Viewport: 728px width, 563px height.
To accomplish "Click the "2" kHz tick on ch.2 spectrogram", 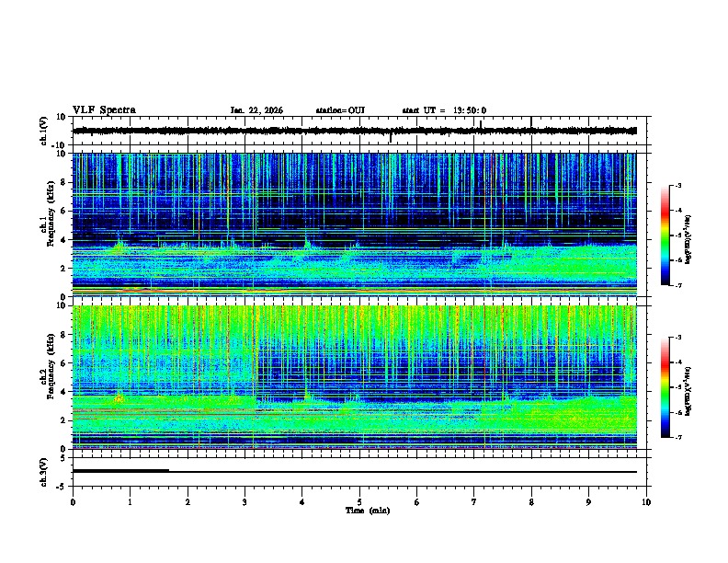I will (x=64, y=420).
